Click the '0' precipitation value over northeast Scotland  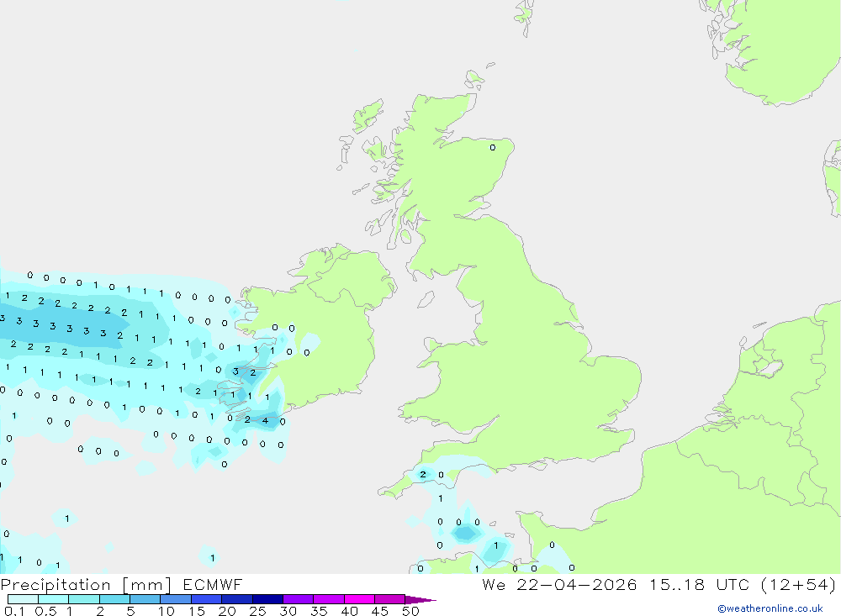(x=492, y=147)
